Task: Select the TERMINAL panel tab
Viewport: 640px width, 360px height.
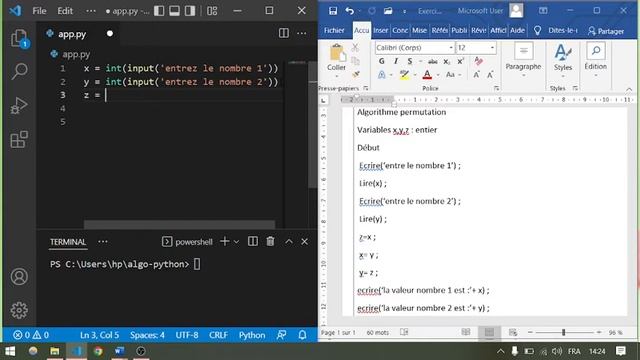Action: (x=68, y=242)
